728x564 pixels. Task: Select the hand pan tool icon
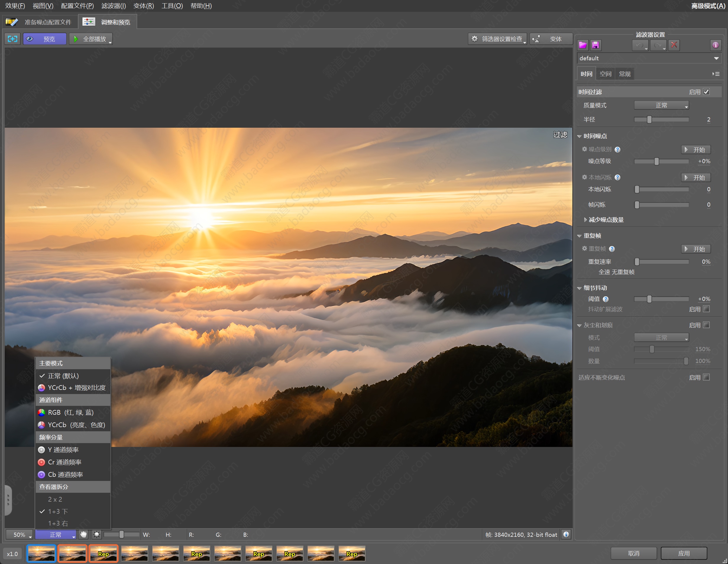coord(83,535)
